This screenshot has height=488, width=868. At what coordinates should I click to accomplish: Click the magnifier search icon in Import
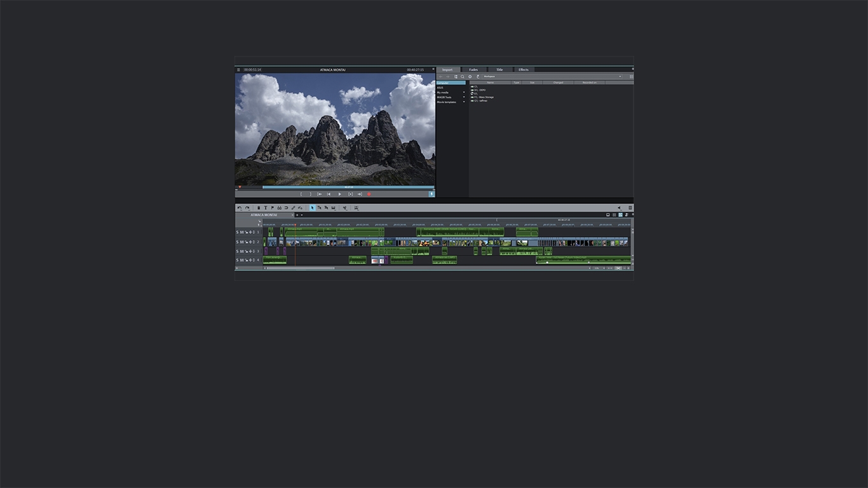463,77
